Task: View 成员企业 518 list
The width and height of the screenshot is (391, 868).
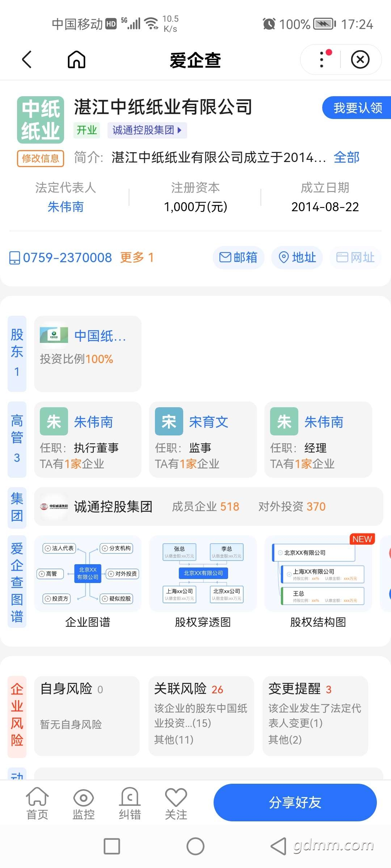Action: [205, 507]
